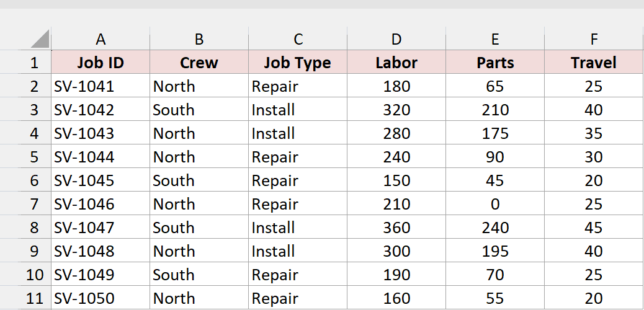Select Travel value 30

[594, 156]
